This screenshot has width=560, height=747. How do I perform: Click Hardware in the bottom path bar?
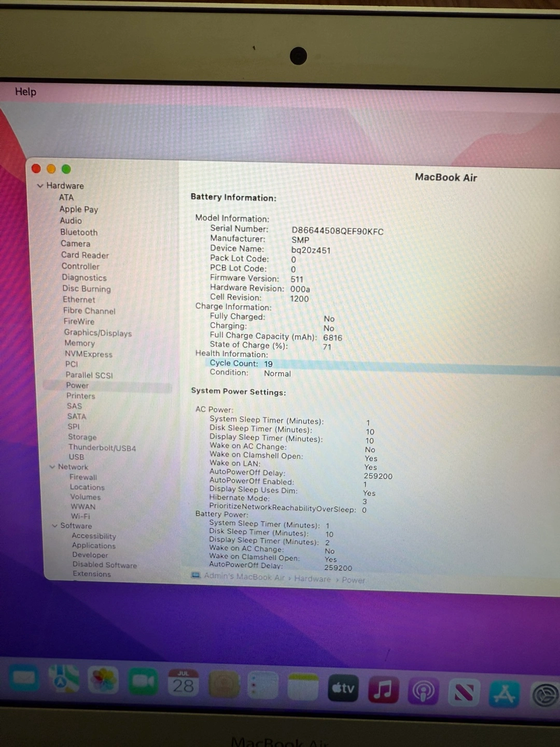point(312,579)
